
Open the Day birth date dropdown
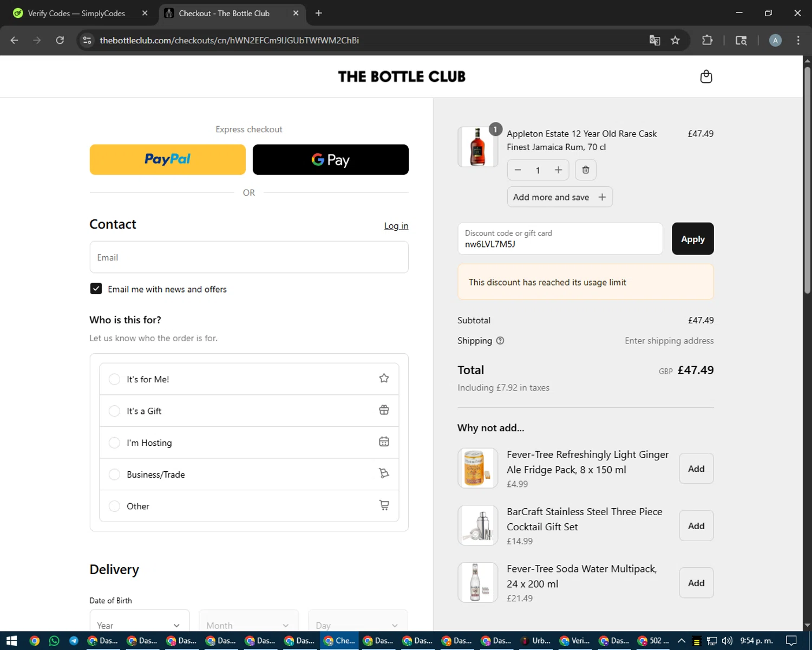pyautogui.click(x=358, y=621)
